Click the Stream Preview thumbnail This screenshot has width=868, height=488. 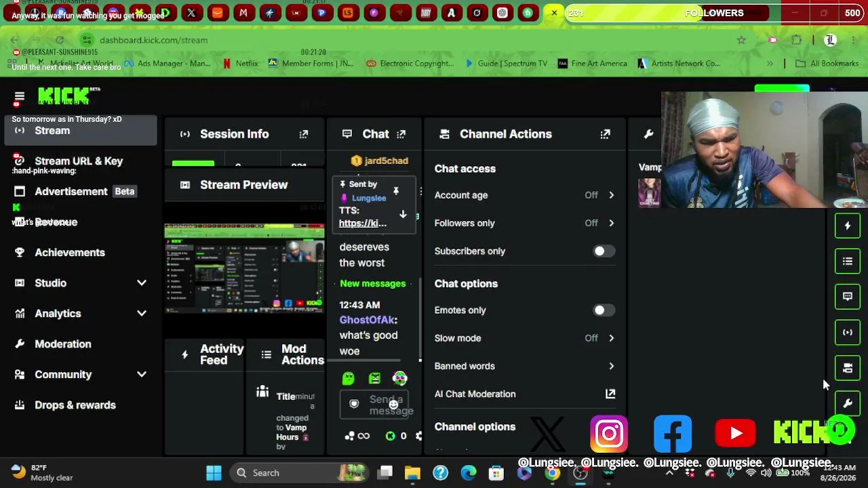point(244,268)
